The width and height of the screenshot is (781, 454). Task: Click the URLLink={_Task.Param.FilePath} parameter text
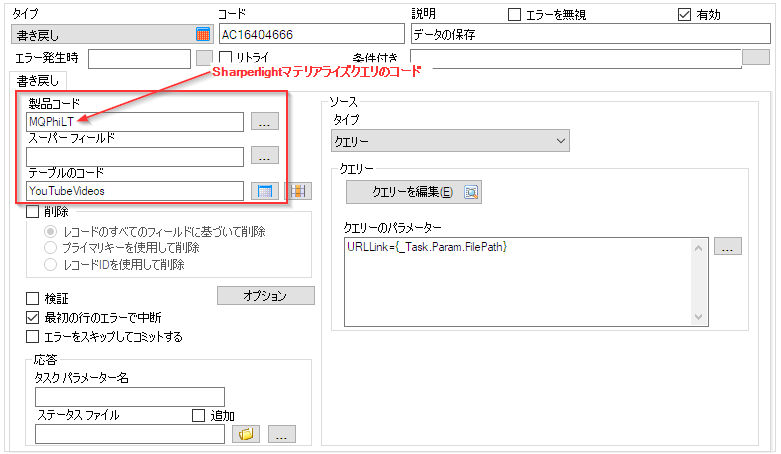pos(427,247)
